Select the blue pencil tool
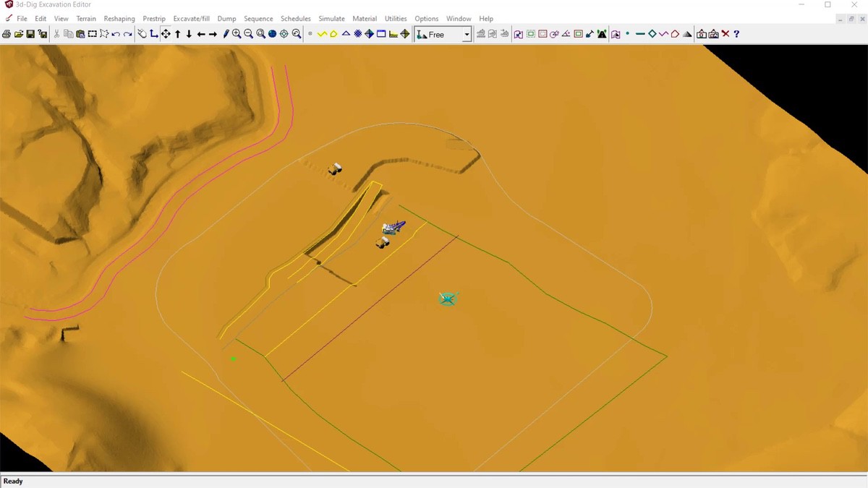 point(226,34)
